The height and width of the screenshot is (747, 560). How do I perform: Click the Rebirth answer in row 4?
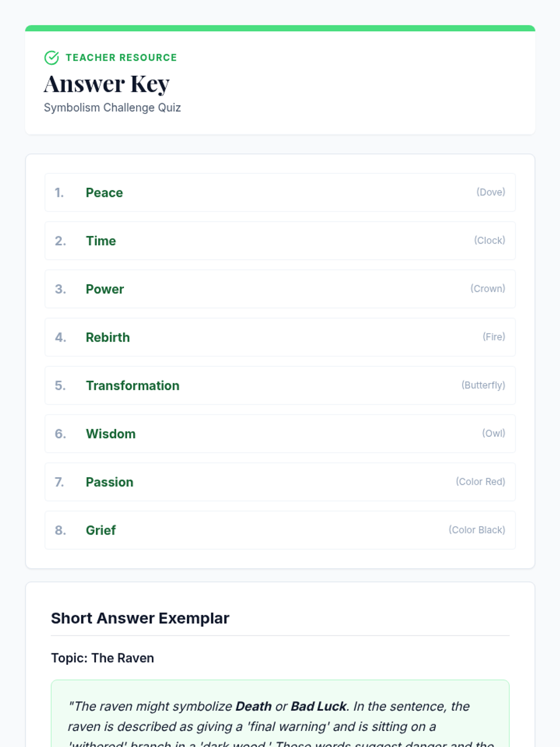(x=108, y=337)
